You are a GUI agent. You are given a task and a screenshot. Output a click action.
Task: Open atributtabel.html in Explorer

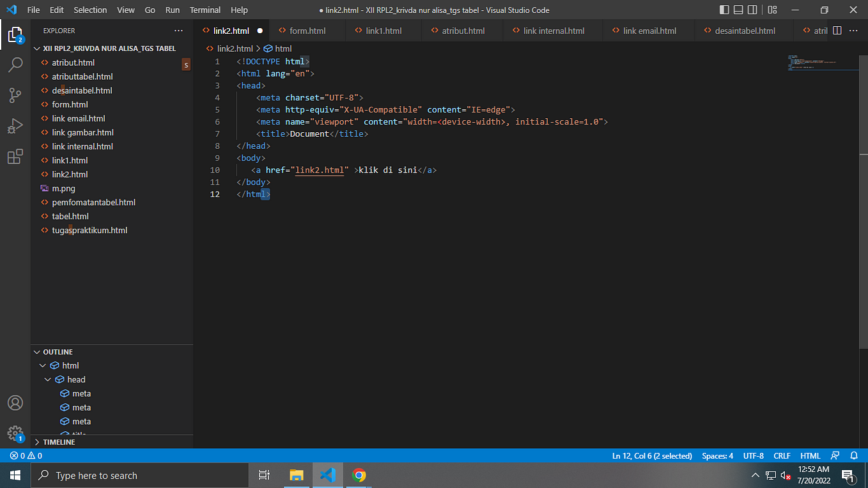coord(112,77)
